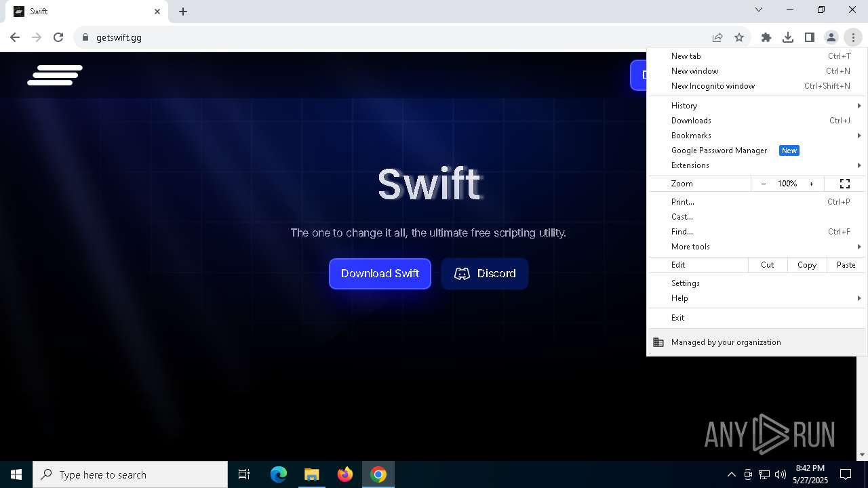This screenshot has width=868, height=488.
Task: Click the forward navigation arrow
Action: pos(37,37)
